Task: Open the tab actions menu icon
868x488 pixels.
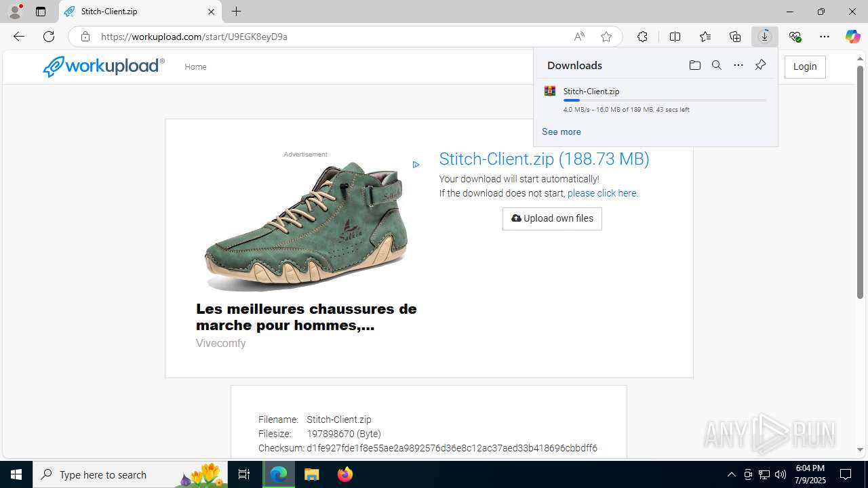Action: pyautogui.click(x=41, y=12)
